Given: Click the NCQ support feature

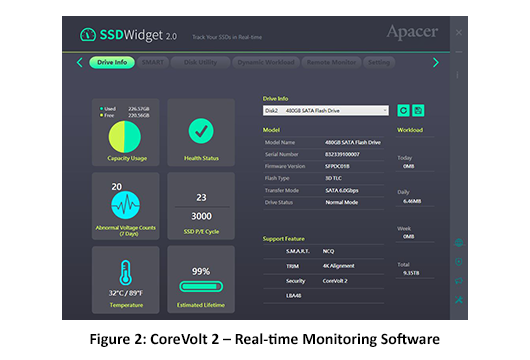Looking at the screenshot, I should click(x=328, y=251).
